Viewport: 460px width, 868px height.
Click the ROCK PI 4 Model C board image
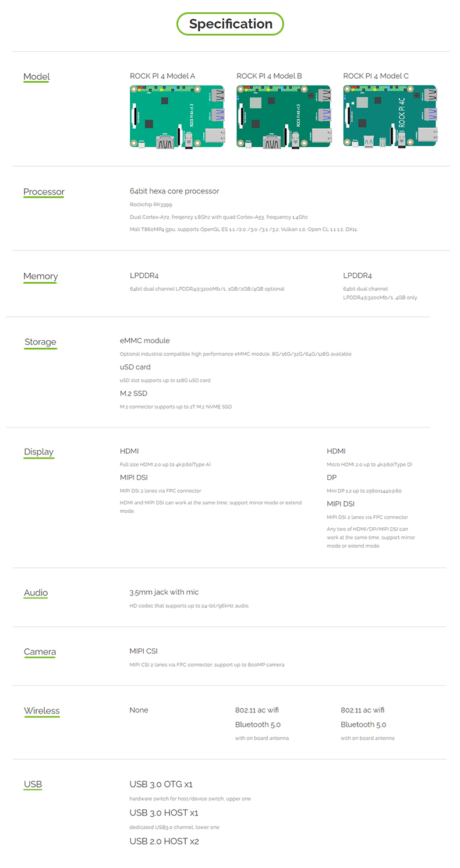pos(391,117)
